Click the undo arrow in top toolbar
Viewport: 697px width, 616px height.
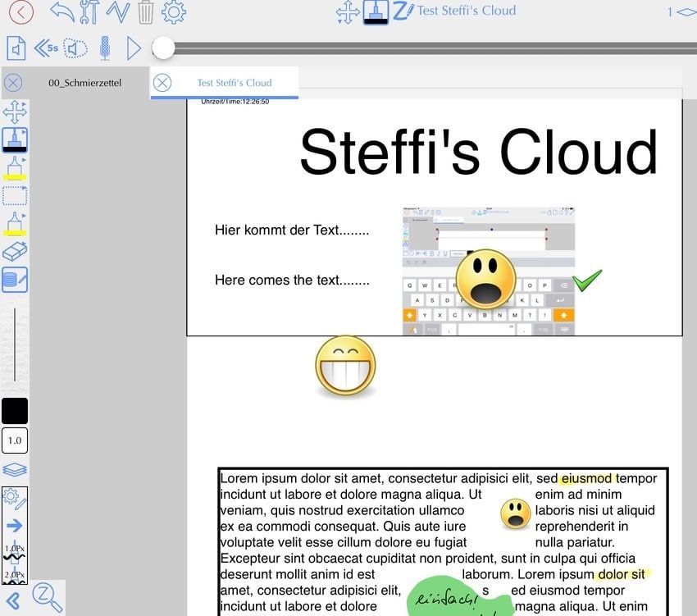coord(62,11)
